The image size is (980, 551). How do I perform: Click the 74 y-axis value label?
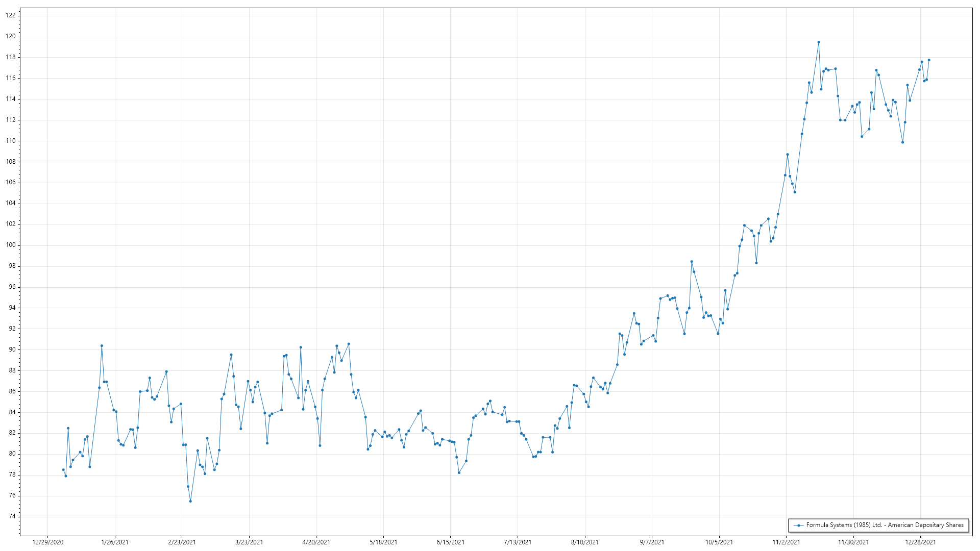(x=12, y=516)
